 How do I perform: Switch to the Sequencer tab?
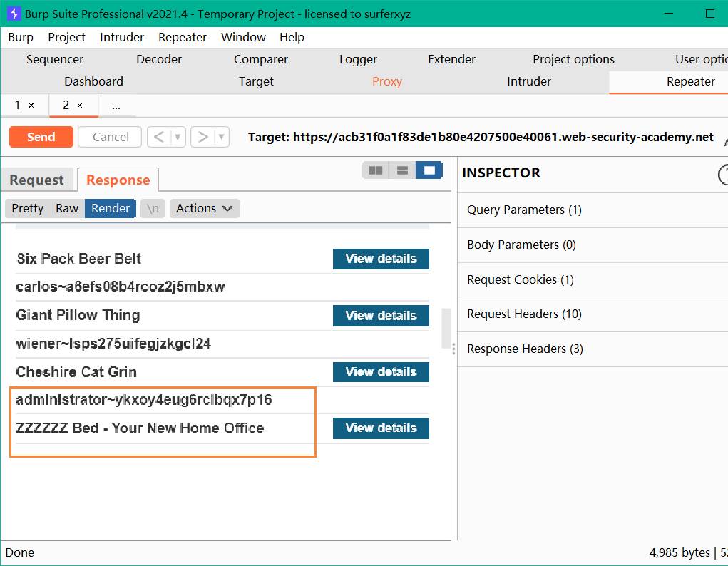point(55,59)
